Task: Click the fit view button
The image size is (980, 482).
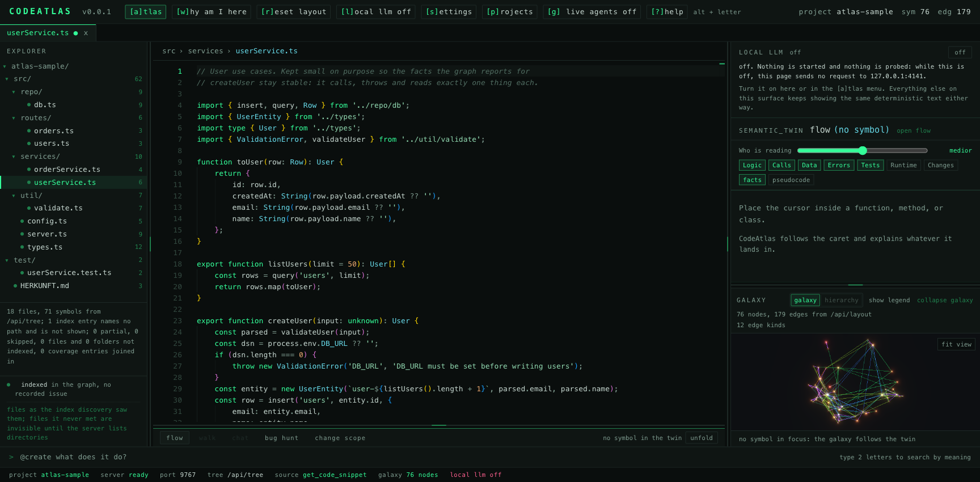Action: (956, 345)
